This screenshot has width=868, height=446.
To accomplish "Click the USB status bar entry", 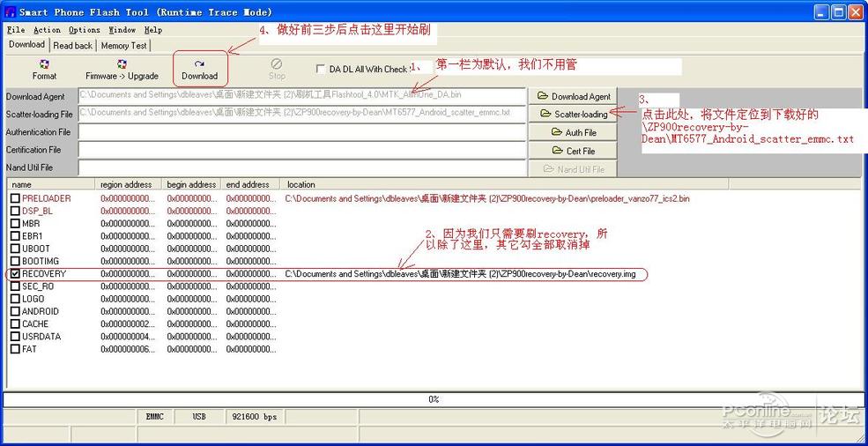I will pos(199,416).
